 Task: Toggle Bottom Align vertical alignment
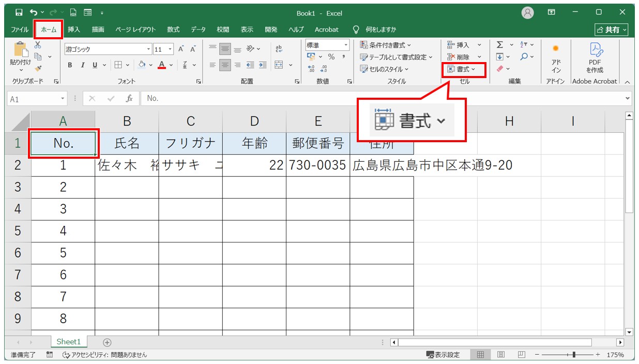point(237,49)
